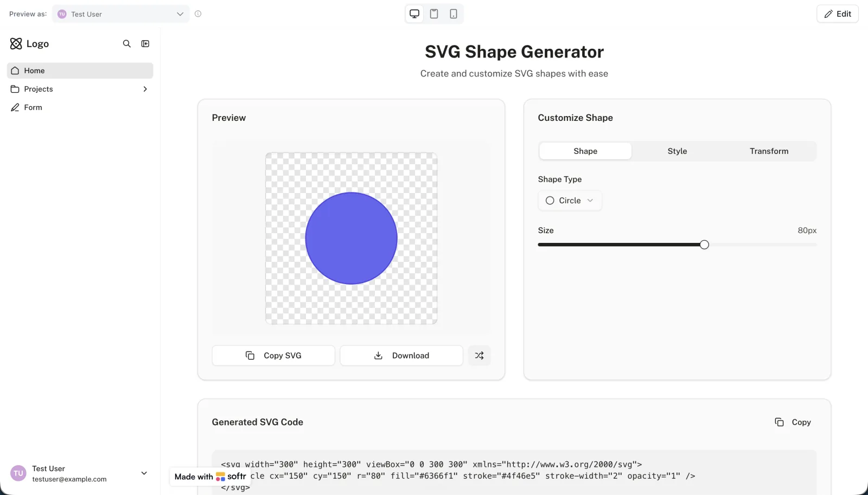The image size is (868, 495).
Task: Open the Form menu item
Action: 80,107
